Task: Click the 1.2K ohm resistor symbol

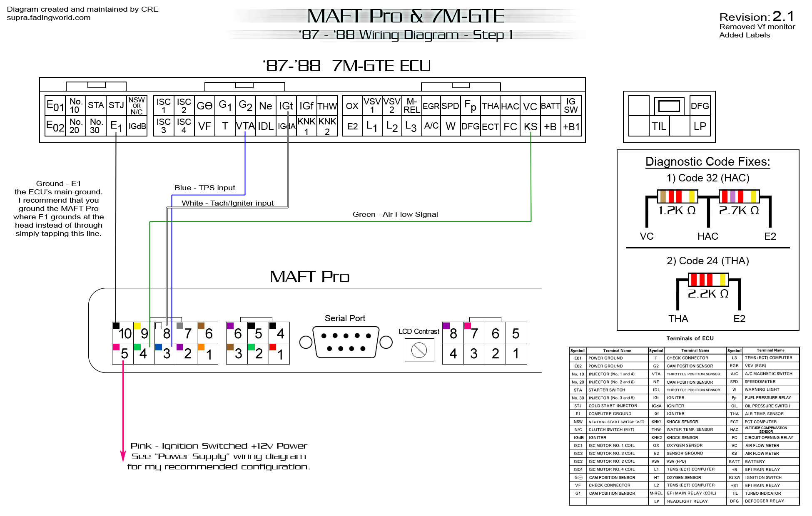Action: [677, 196]
